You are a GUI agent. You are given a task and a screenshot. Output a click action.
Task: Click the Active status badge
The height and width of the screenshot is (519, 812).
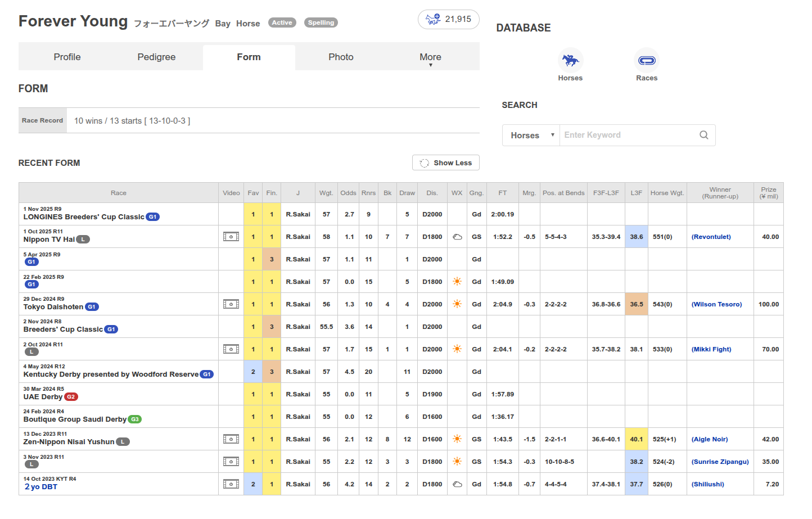(x=282, y=22)
